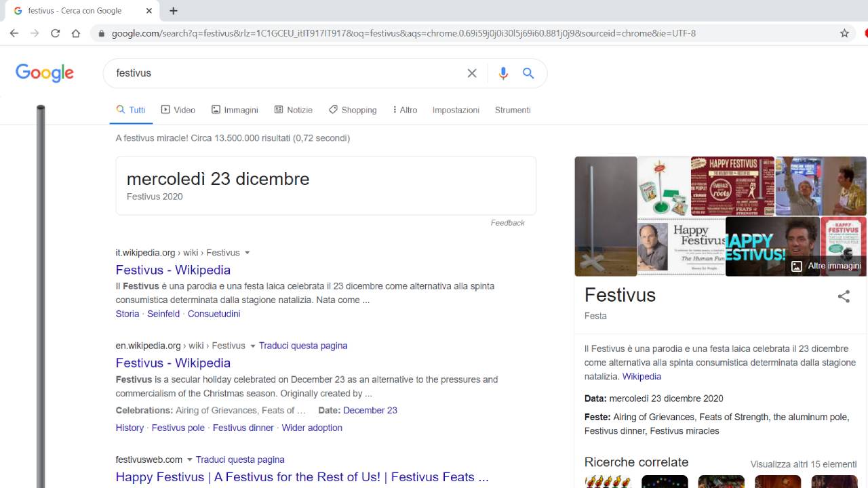868x488 pixels.
Task: Open the Festivus dinner sitelink
Action: pos(243,428)
